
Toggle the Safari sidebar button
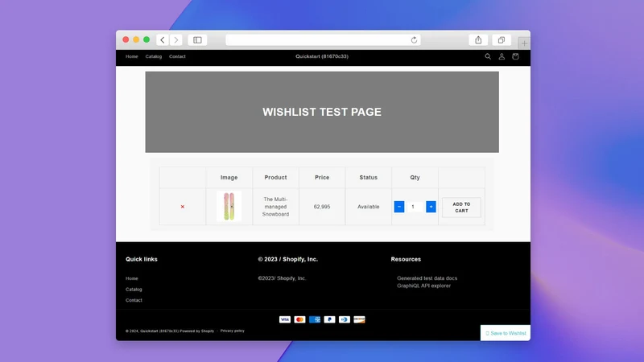197,39
